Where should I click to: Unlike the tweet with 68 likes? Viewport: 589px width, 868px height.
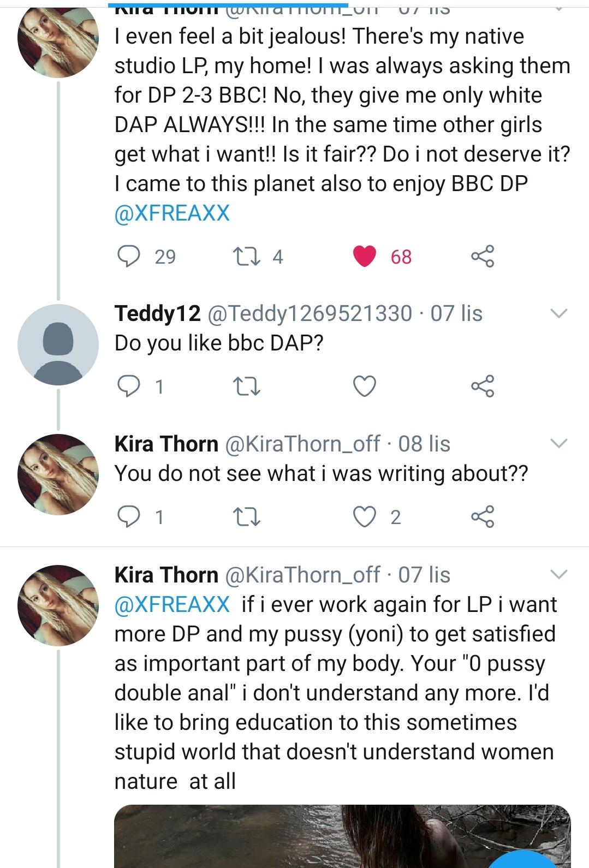pos(365,256)
